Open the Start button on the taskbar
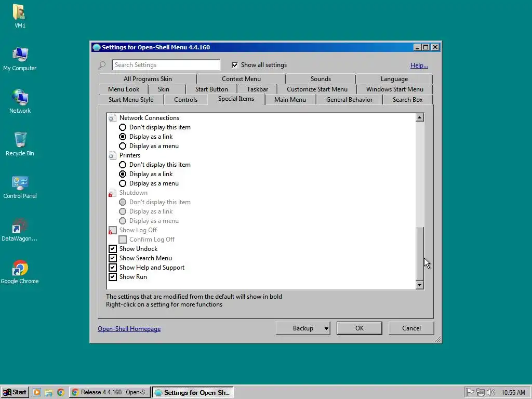Viewport: 532px width, 399px height. click(15, 392)
